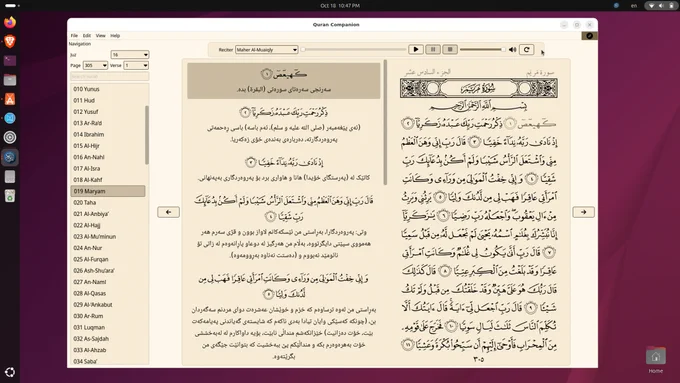Open Ubuntu App Center from dock
Viewport: 680px width, 383px height.
coord(10,99)
